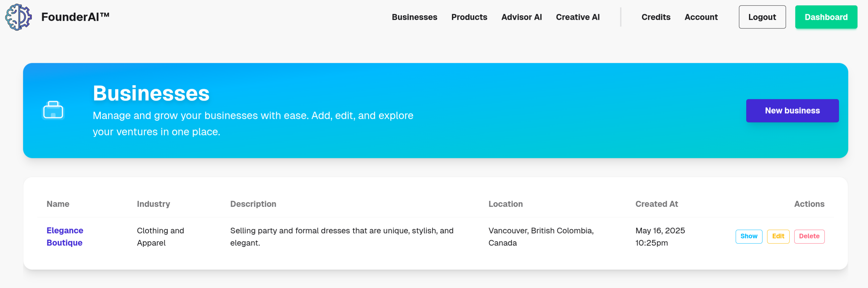
Task: Open Advisor AI from the navbar
Action: click(x=521, y=17)
